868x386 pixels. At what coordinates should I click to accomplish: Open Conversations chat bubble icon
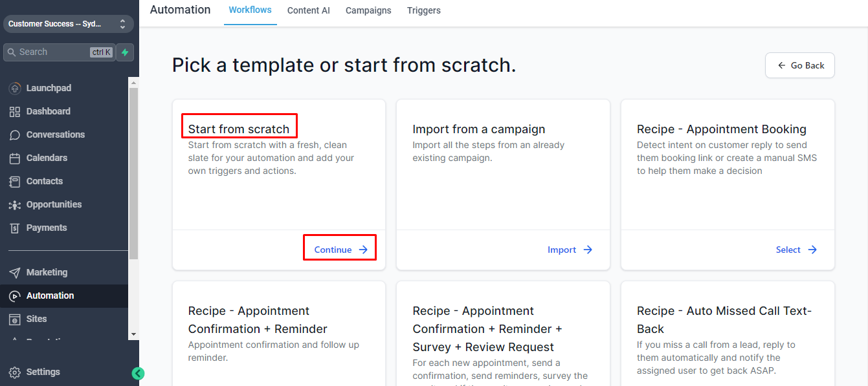pos(15,134)
